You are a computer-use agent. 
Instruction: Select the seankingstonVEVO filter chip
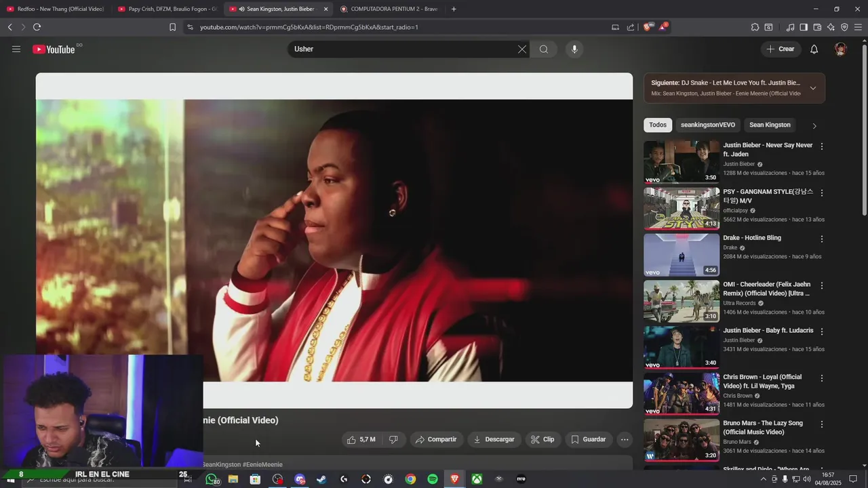coord(708,125)
